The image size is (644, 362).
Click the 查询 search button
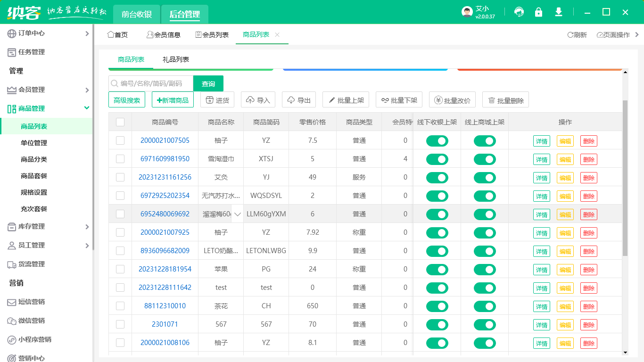tap(208, 83)
